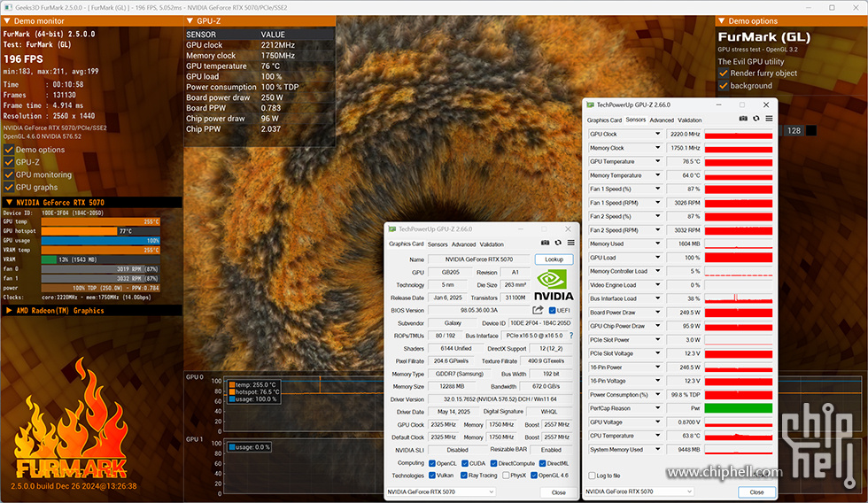Toggle background checkbox in Demo options
Screen dimensions: 868x503
[723, 85]
